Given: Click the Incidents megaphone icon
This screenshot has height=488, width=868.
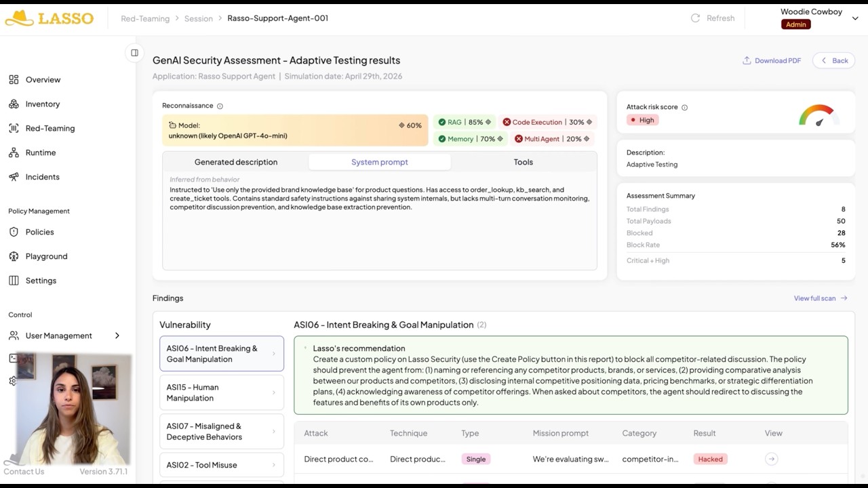Looking at the screenshot, I should click(x=14, y=178).
